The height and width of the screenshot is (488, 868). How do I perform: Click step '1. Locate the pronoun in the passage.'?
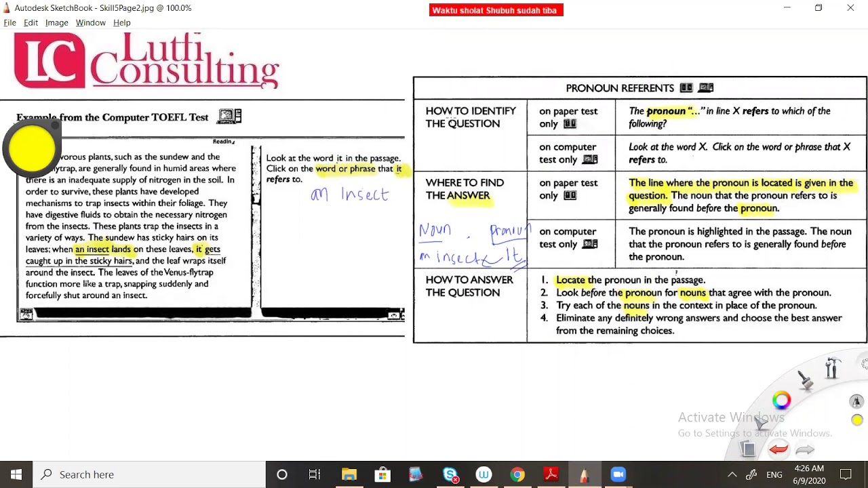623,280
